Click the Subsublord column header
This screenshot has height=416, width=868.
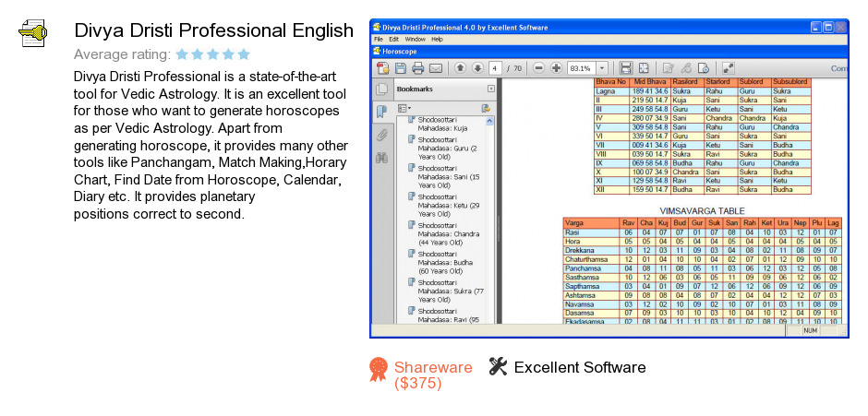[791, 82]
